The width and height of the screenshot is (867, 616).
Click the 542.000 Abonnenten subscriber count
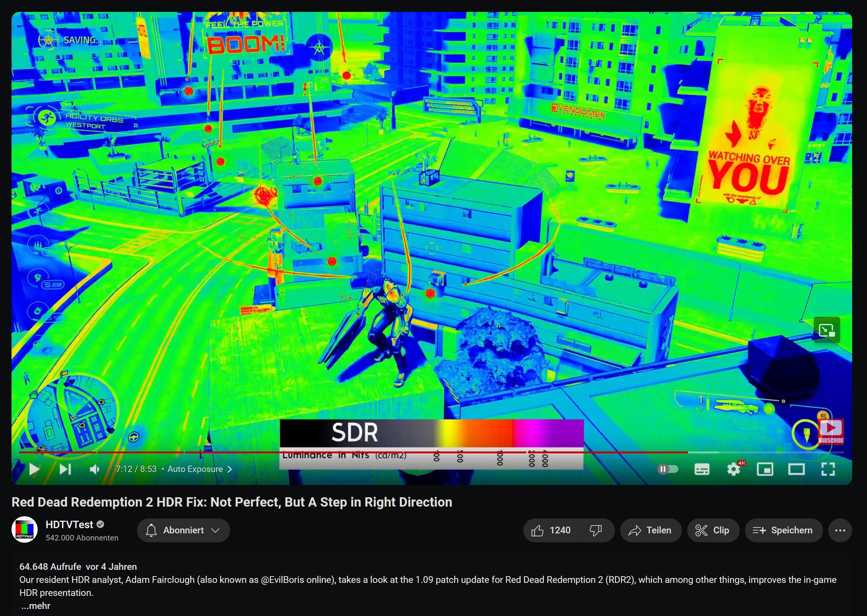(82, 538)
